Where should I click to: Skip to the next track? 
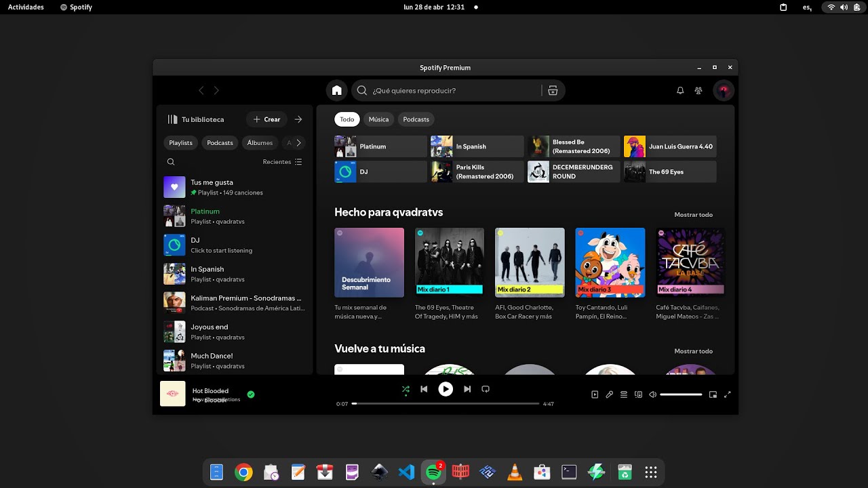pos(467,389)
